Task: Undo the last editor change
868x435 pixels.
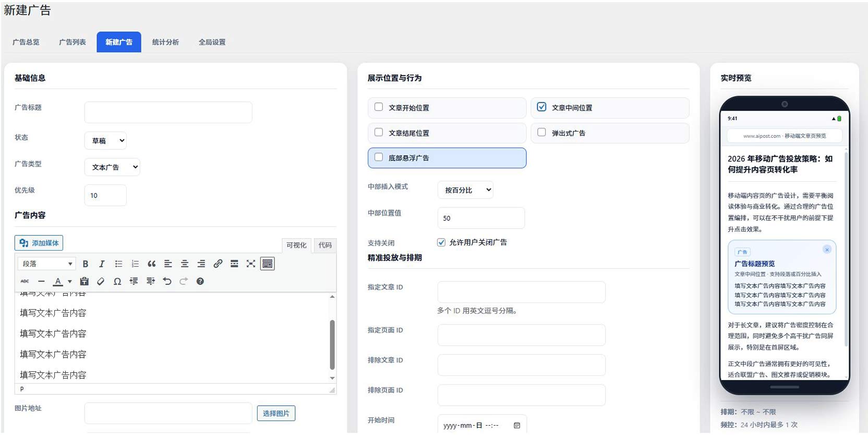Action: [x=167, y=281]
